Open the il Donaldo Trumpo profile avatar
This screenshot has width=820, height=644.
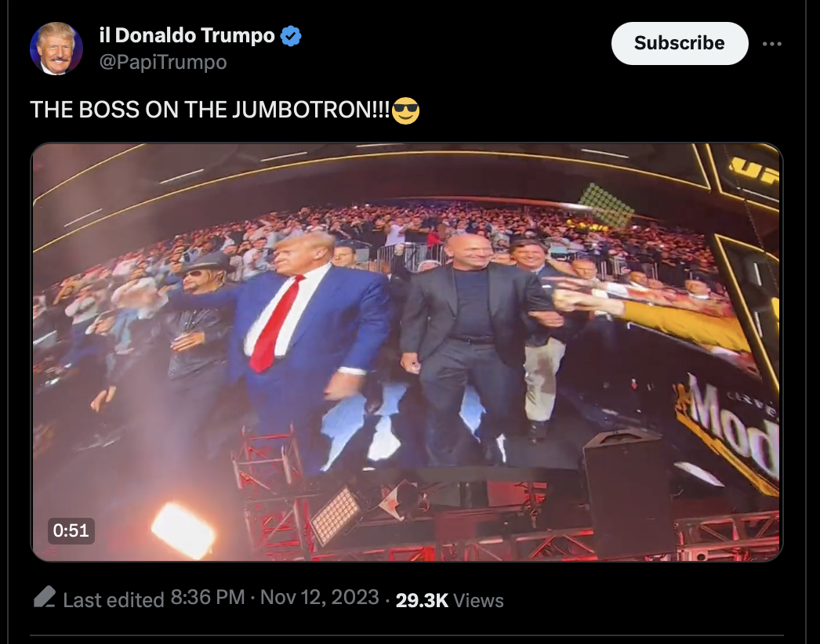56,49
